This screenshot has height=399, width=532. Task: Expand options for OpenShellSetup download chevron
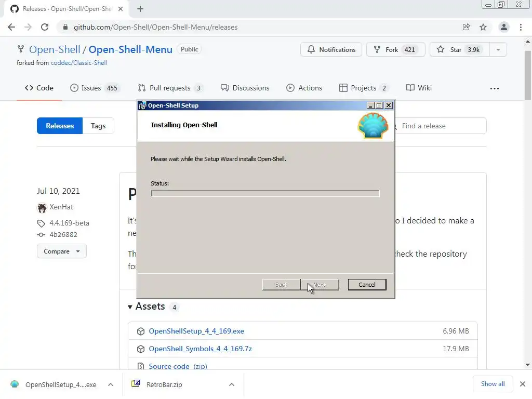click(x=111, y=384)
